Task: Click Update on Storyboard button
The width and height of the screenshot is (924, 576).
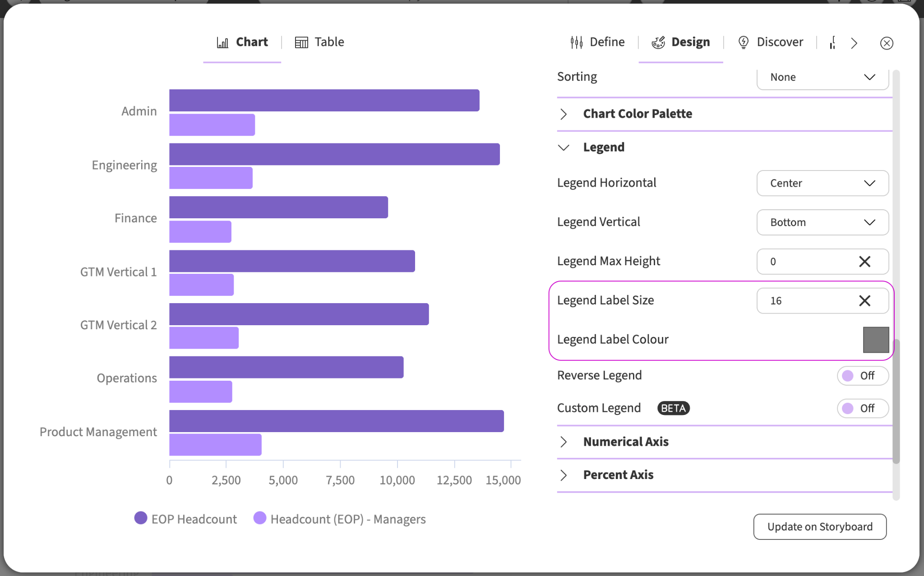Action: click(820, 527)
